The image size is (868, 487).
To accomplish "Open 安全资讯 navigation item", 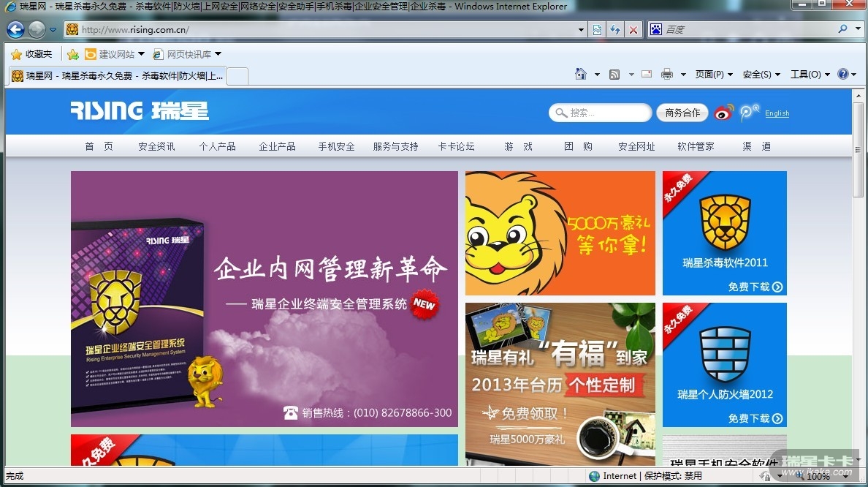I will [x=156, y=146].
